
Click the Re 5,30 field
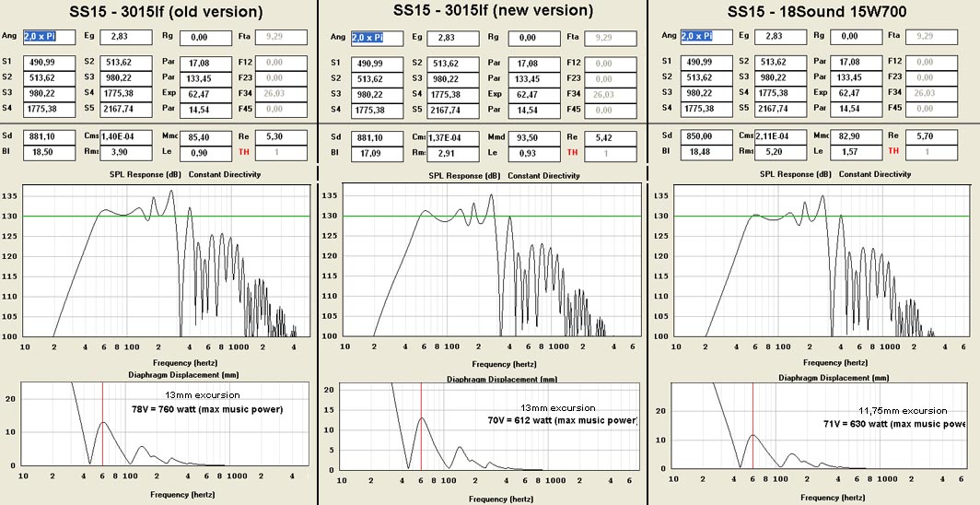coord(281,137)
